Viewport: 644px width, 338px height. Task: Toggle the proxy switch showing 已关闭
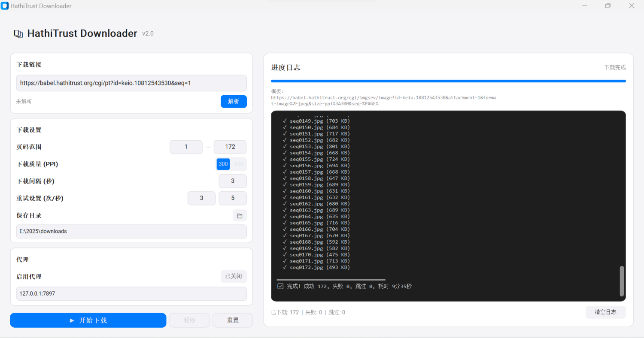pos(234,277)
